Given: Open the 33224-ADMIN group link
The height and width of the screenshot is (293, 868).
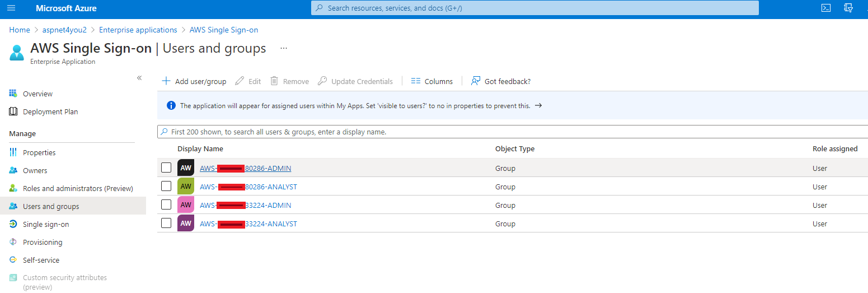Looking at the screenshot, I should [x=245, y=205].
